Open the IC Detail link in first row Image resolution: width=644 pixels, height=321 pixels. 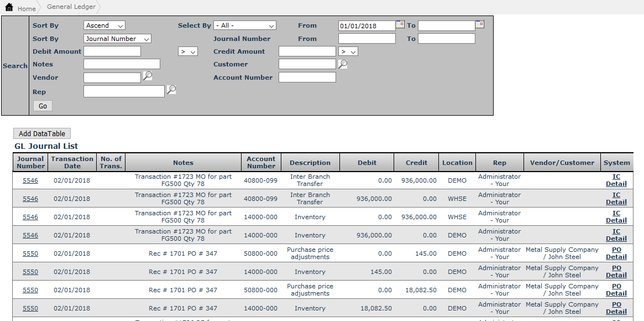point(616,180)
